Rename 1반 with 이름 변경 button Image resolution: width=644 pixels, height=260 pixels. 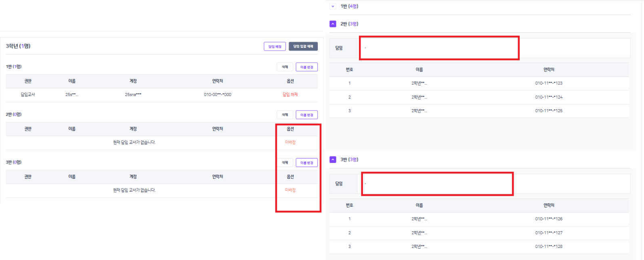click(306, 67)
